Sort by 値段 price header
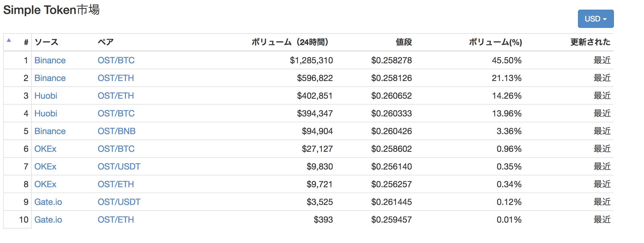 [404, 42]
